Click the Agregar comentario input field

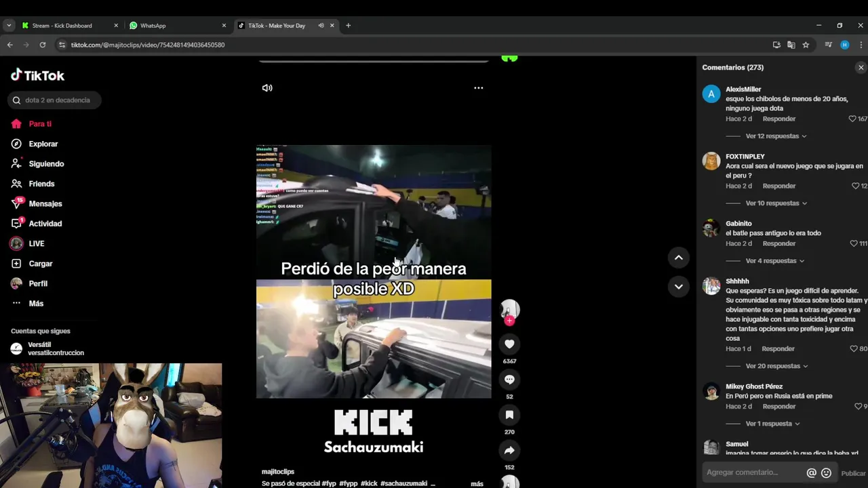[753, 472]
